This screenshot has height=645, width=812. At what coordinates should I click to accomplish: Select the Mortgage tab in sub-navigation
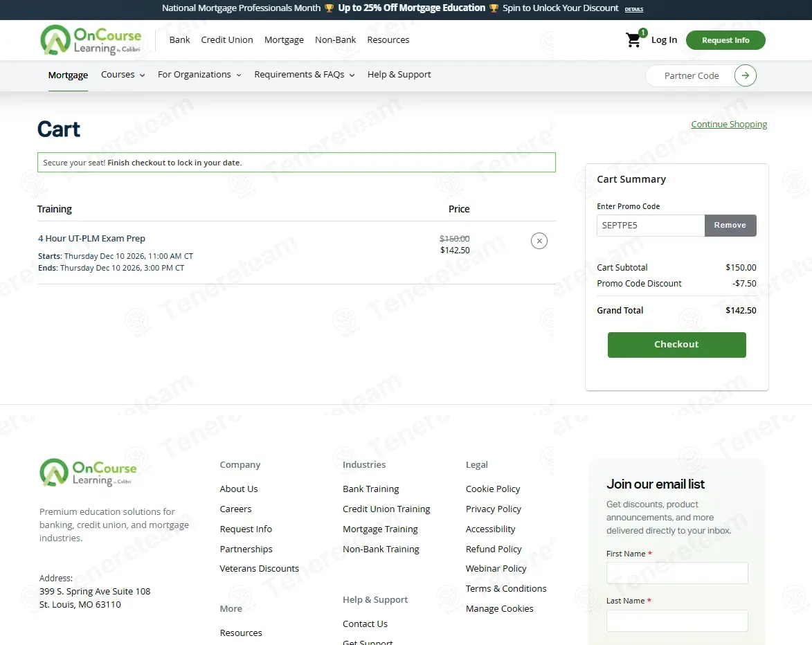(x=68, y=75)
